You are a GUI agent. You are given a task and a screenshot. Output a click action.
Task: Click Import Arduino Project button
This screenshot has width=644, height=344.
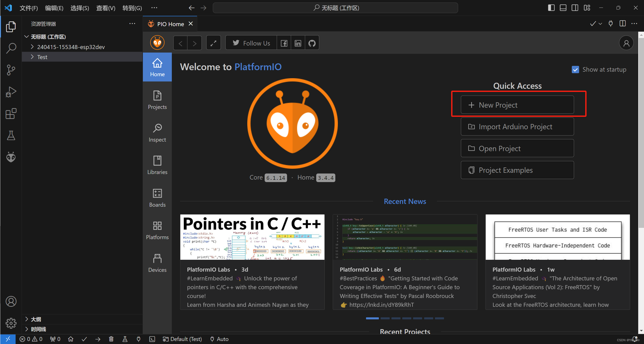point(517,127)
